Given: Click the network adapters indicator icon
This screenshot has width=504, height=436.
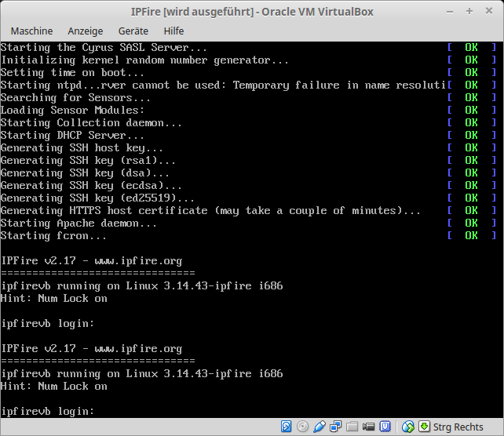Looking at the screenshot, I should [335, 427].
